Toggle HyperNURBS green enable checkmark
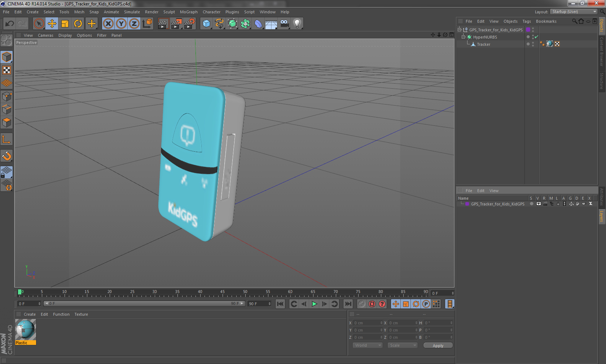 (x=536, y=37)
